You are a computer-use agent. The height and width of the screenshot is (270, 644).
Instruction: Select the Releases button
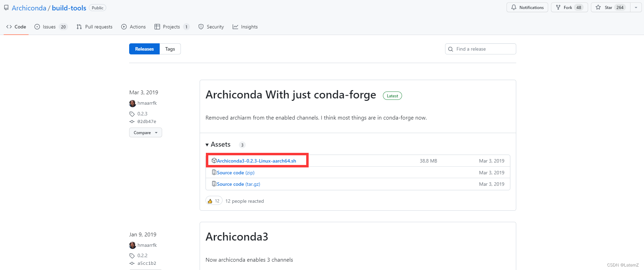tap(144, 49)
